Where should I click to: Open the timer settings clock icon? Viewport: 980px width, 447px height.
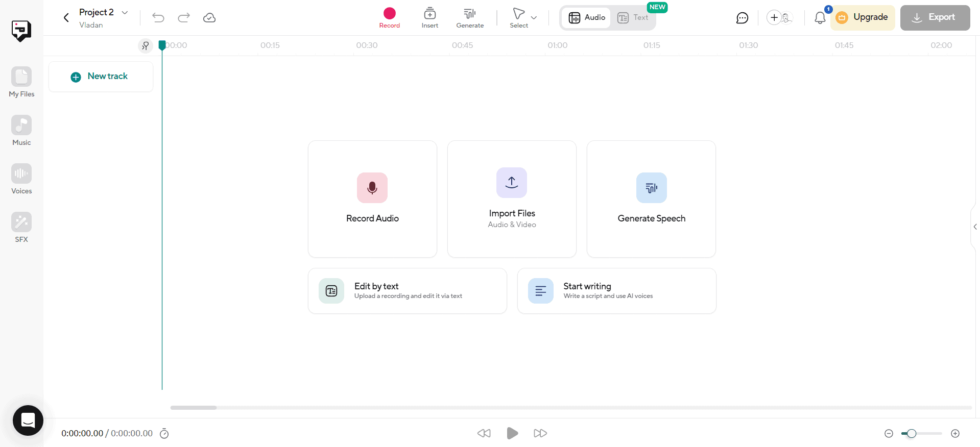[164, 434]
